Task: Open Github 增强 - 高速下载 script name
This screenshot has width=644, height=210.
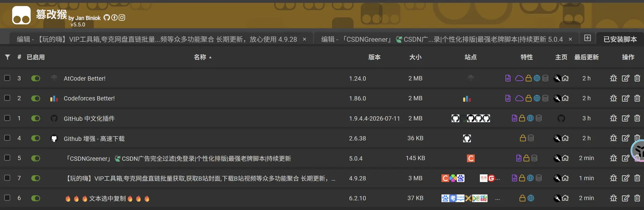Action: click(94, 138)
